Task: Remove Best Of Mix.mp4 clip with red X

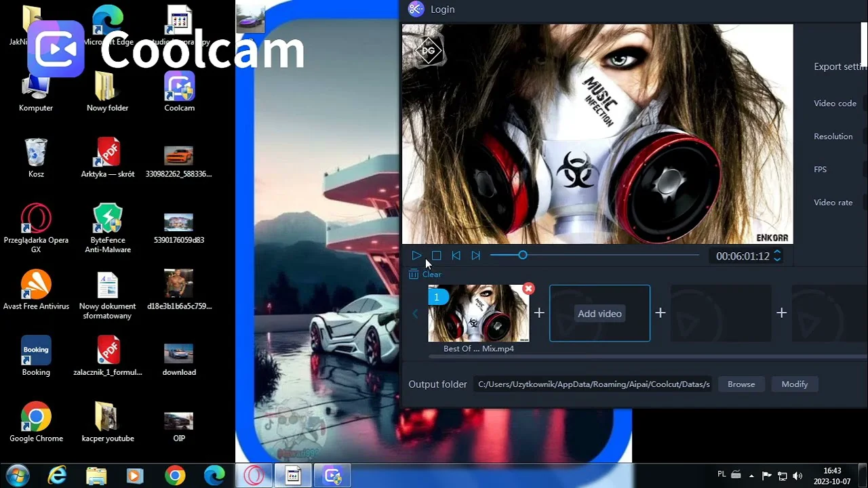Action: point(528,289)
